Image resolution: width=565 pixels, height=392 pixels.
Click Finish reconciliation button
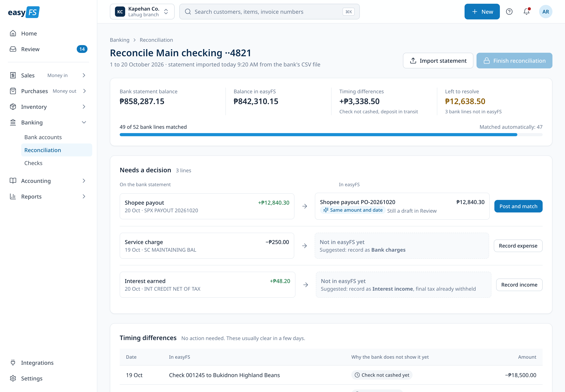tap(514, 61)
